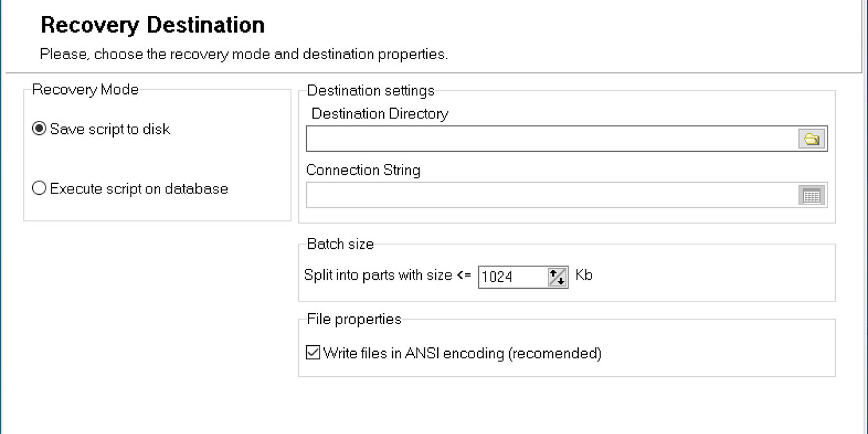Click the Batch size section label
Screen dimensions: 868x434
(339, 243)
